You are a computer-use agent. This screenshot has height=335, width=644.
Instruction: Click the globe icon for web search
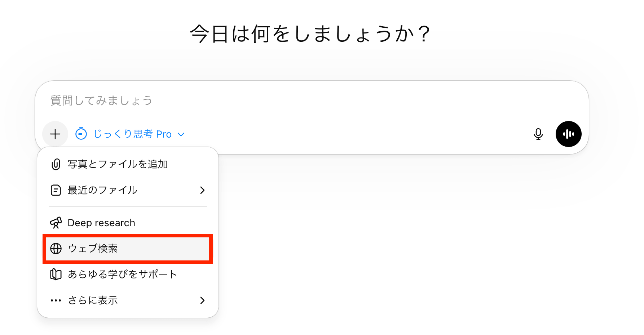point(56,249)
